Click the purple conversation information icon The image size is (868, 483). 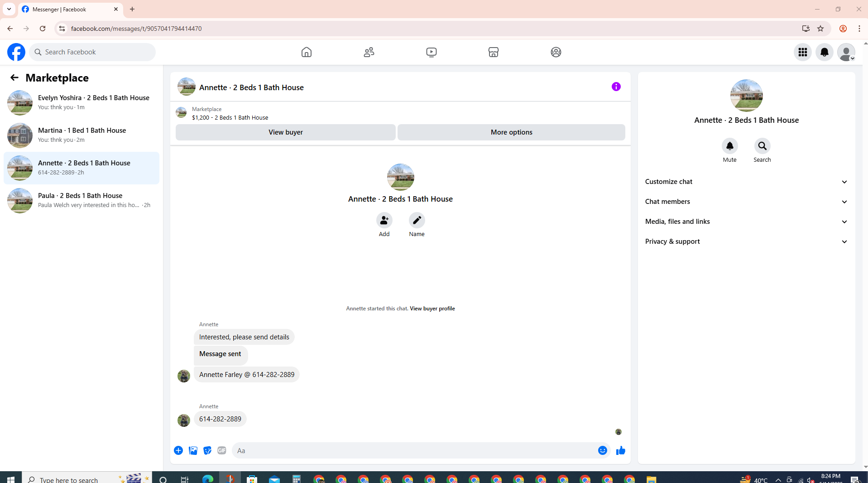point(616,87)
